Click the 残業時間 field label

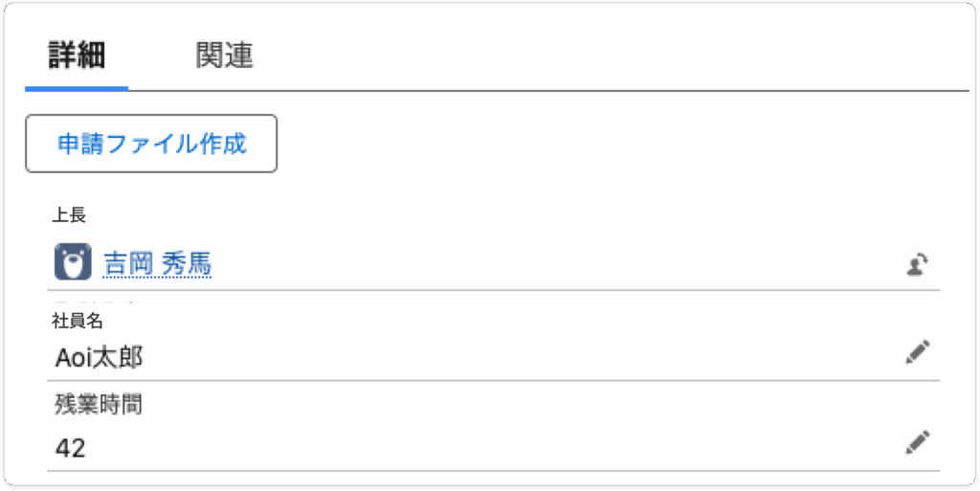click(x=98, y=405)
